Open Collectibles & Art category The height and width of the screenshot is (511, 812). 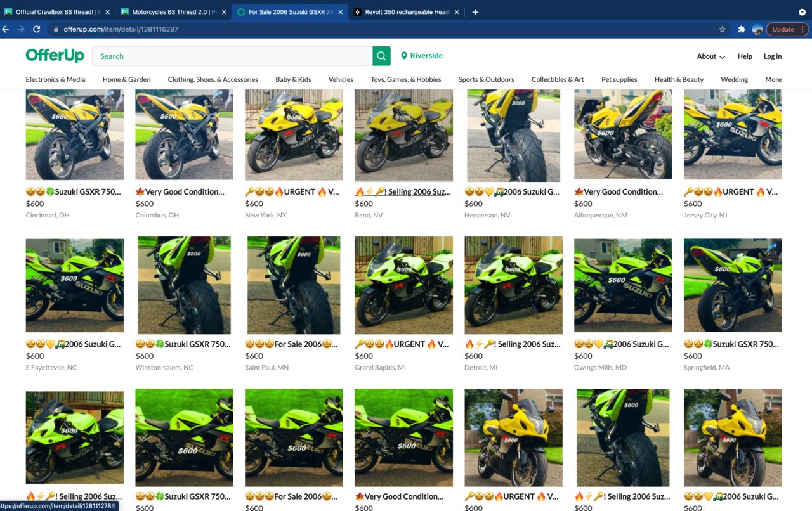558,79
